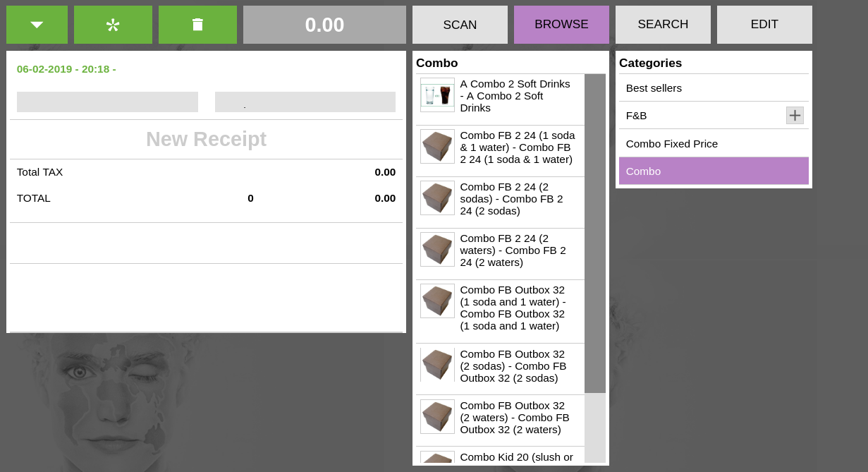Add Combo FB Outbox 32 (2 waters) item
The image size is (868, 472).
pos(500,420)
